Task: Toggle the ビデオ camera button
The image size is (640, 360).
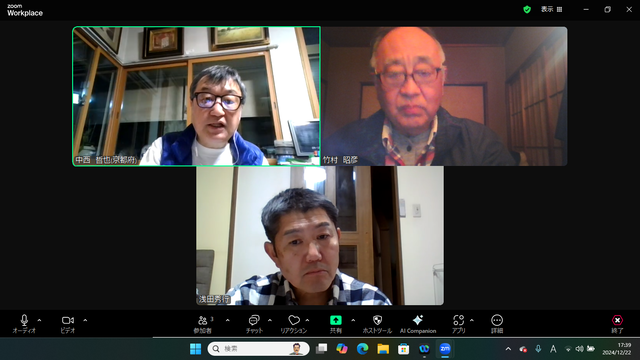Action: tap(68, 324)
